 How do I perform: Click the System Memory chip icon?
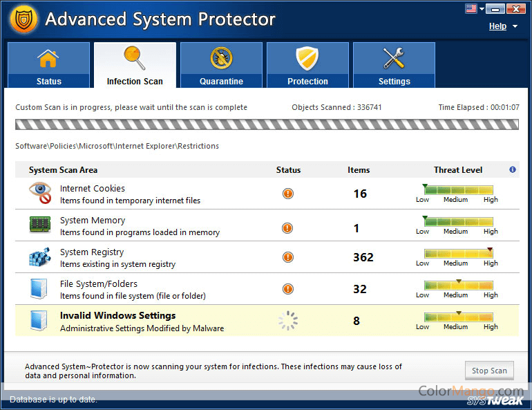pyautogui.click(x=40, y=225)
